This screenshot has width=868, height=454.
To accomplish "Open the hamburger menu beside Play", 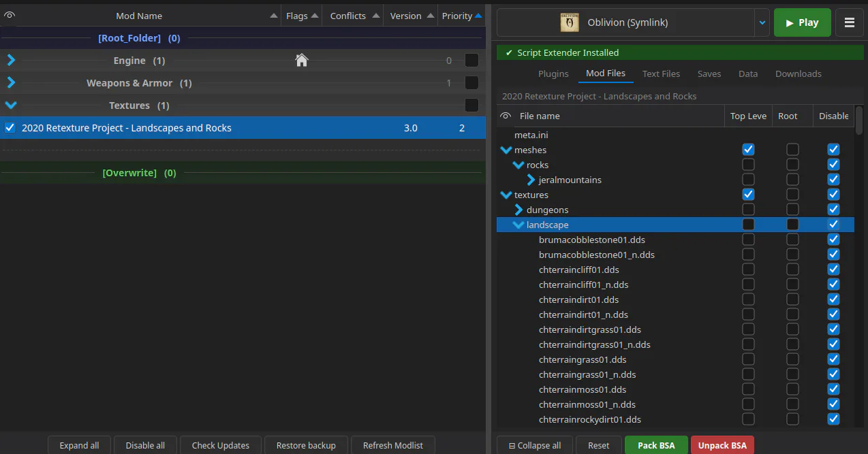I will 850,22.
